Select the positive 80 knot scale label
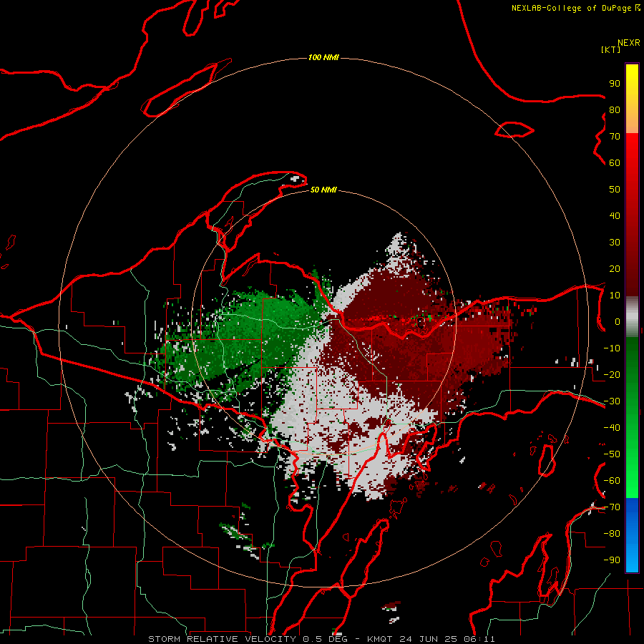Screen dimensions: 644x644 point(615,110)
